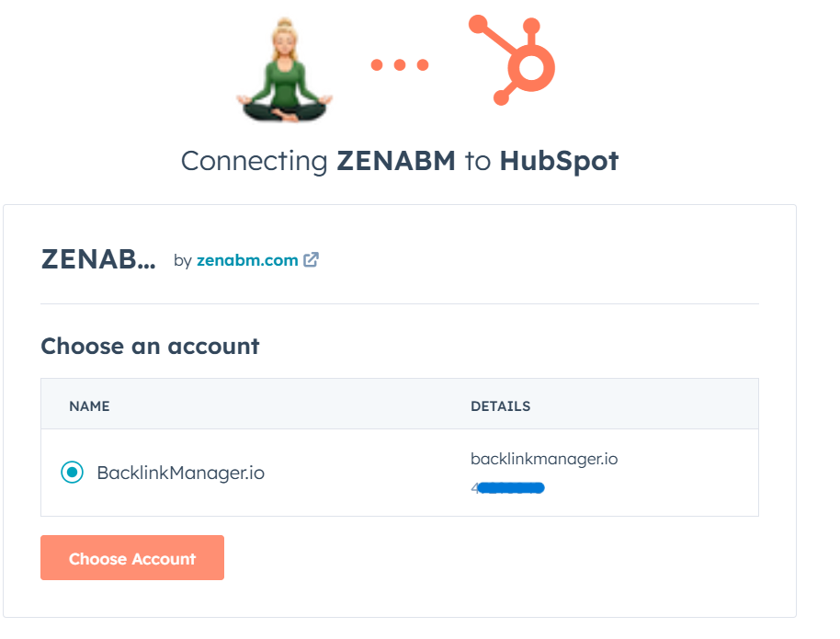Open the zenabm.com link
The width and height of the screenshot is (840, 639).
pos(248,259)
